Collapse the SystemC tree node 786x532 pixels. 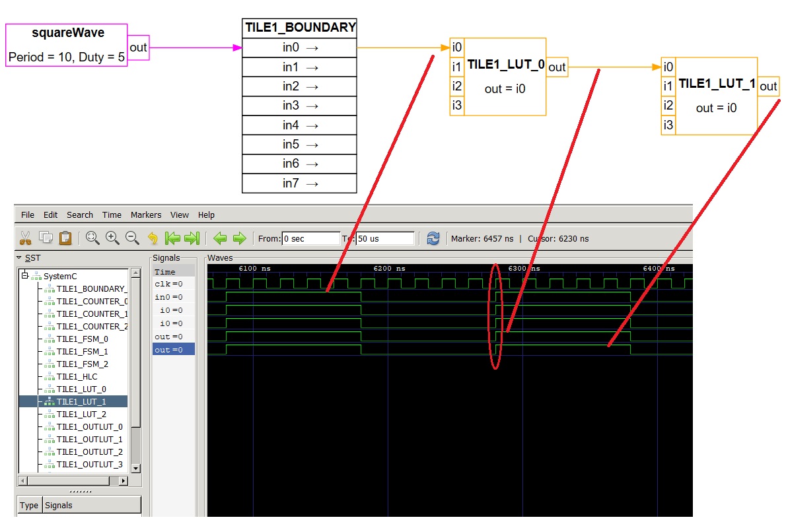coord(24,275)
